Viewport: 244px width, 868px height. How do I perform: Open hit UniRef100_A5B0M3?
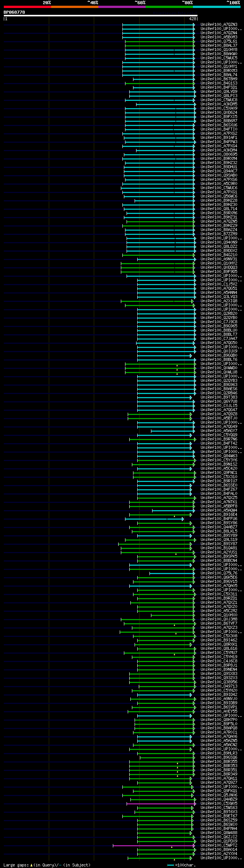(219, 37)
